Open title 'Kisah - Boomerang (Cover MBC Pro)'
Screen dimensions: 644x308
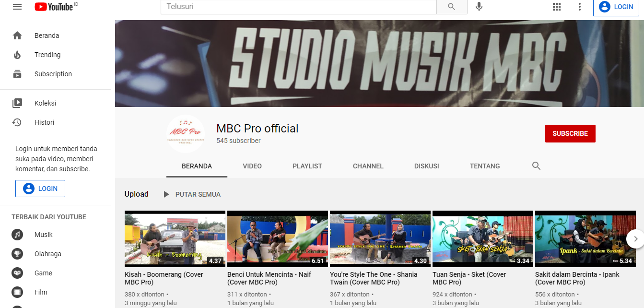click(164, 278)
